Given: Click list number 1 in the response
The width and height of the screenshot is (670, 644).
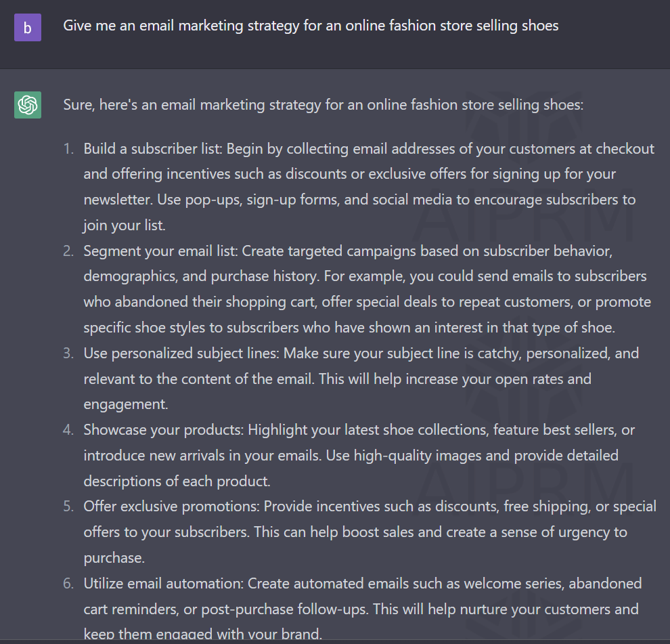Looking at the screenshot, I should click(68, 148).
